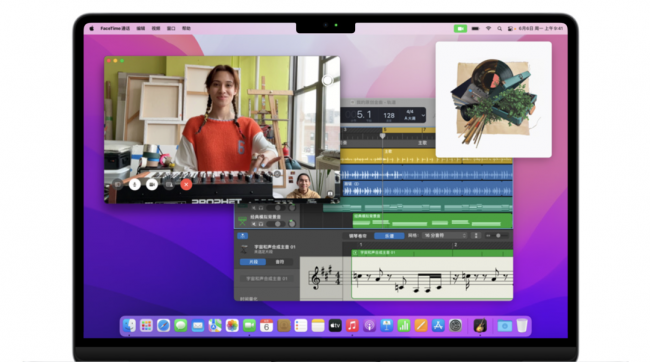Open Music from the Dock
The image size is (650, 362).
[x=352, y=326]
